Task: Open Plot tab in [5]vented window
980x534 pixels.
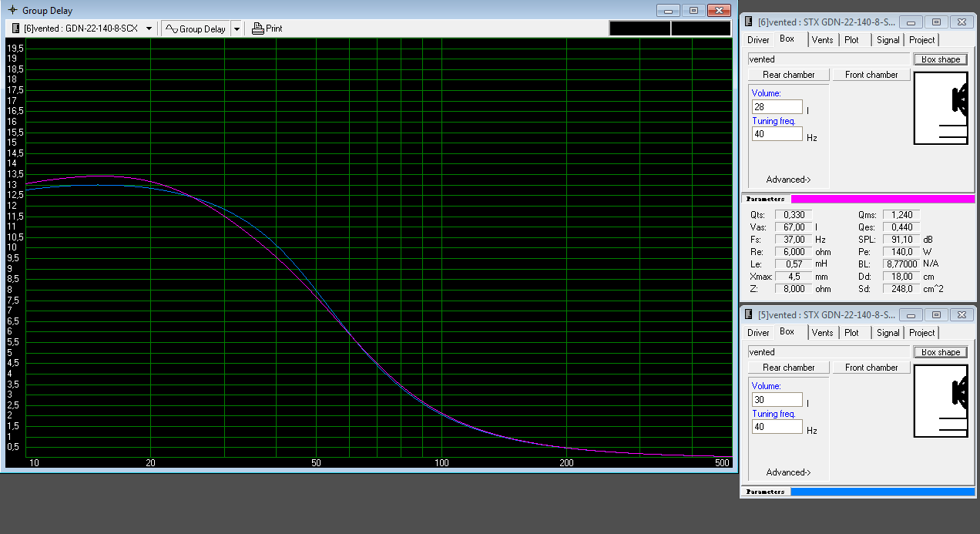Action: (x=851, y=333)
